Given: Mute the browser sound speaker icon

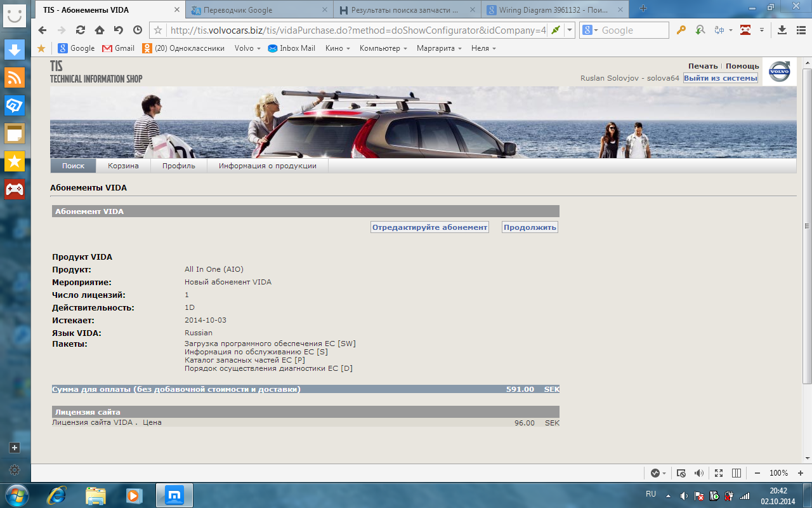Looking at the screenshot, I should (x=699, y=473).
